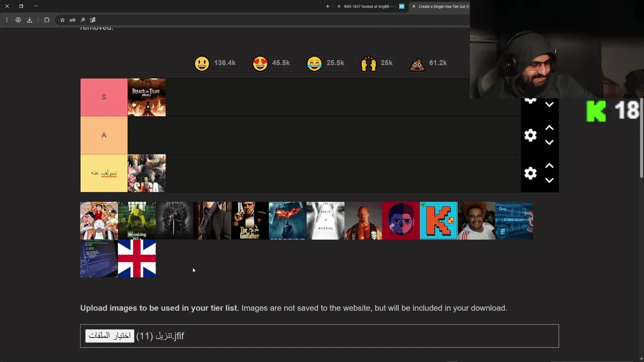Bookmark this page with the star icon

pos(62,20)
